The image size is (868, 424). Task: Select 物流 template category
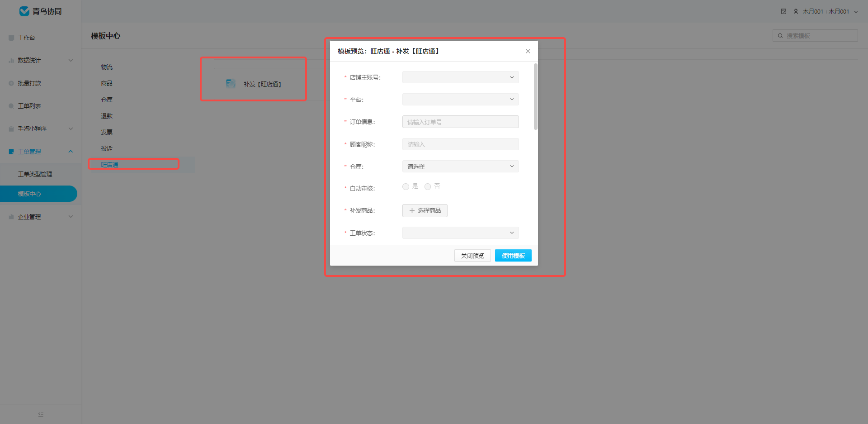(x=107, y=67)
